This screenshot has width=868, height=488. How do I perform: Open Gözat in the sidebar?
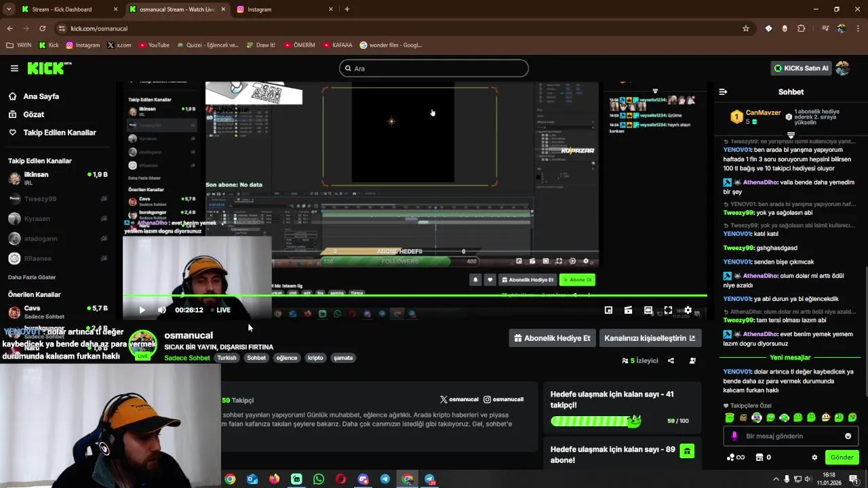[x=33, y=115]
